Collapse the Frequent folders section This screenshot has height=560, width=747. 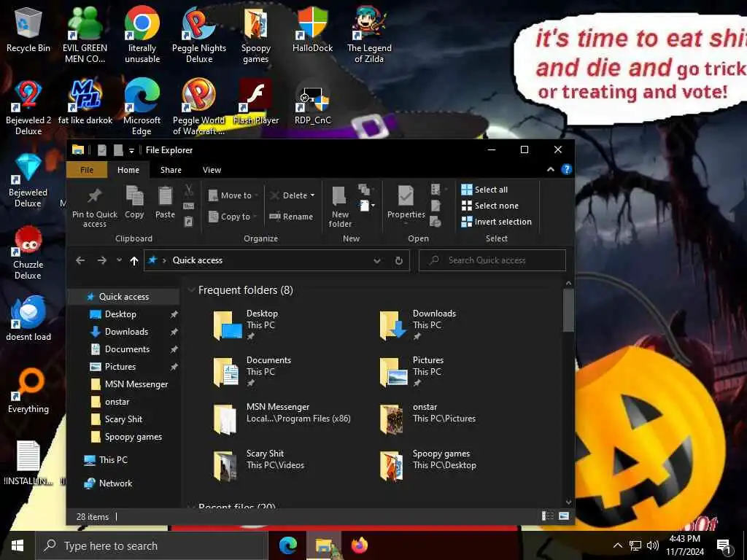click(x=192, y=290)
